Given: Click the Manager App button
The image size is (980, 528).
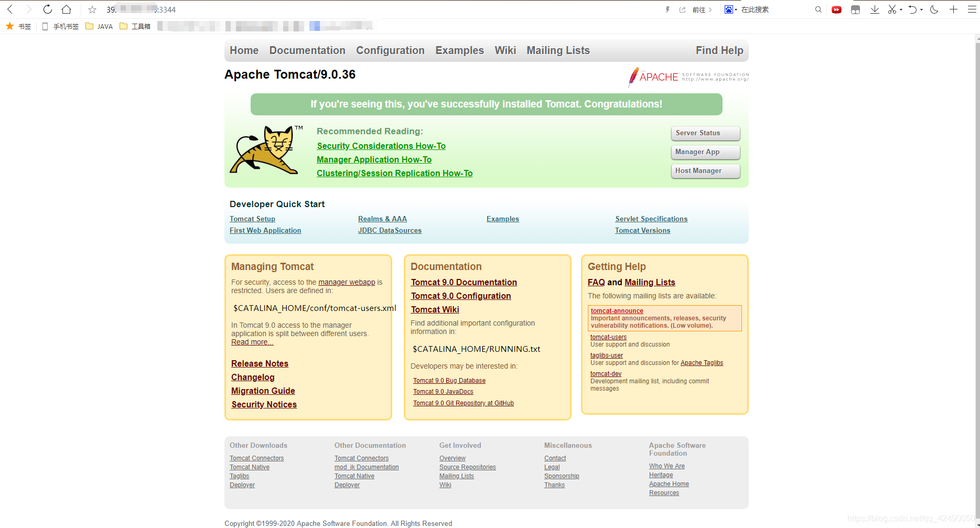Looking at the screenshot, I should [x=705, y=152].
